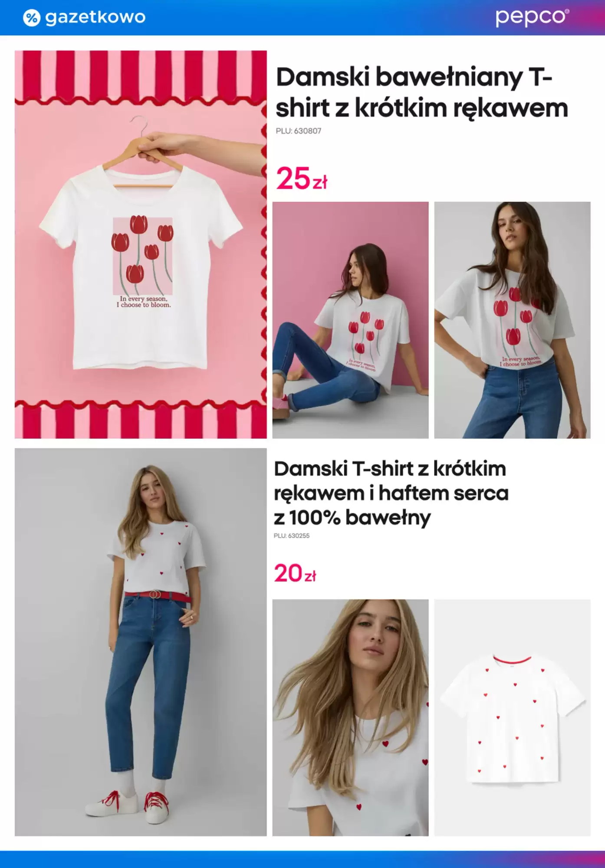Screen dimensions: 605x868
Task: Click the gazetkowo percent logo icon
Action: pos(31,18)
